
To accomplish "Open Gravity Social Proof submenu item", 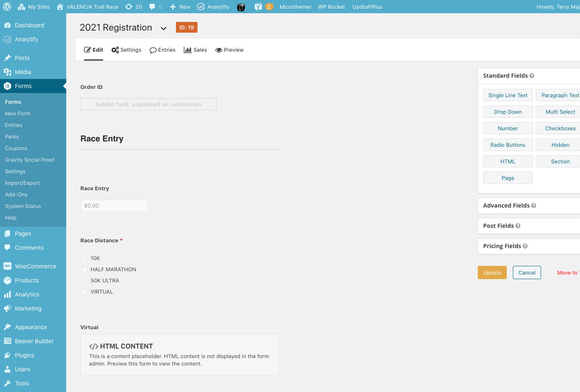I will click(x=30, y=160).
